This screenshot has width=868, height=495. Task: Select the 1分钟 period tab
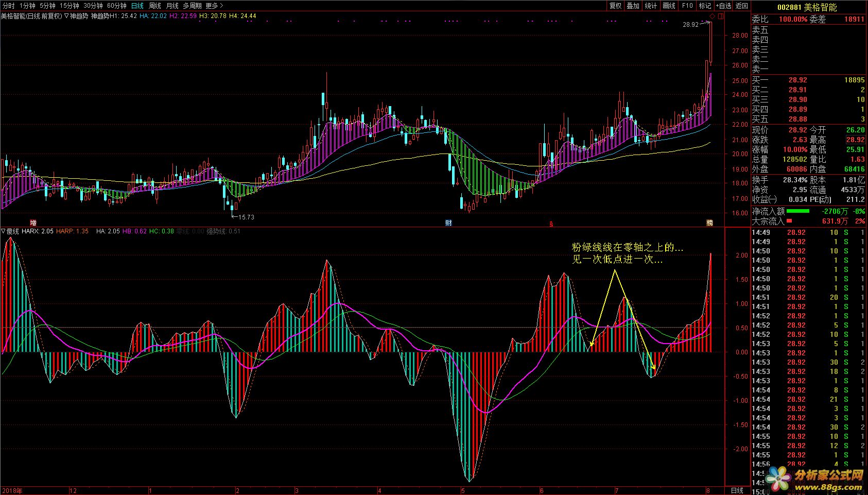[x=27, y=6]
